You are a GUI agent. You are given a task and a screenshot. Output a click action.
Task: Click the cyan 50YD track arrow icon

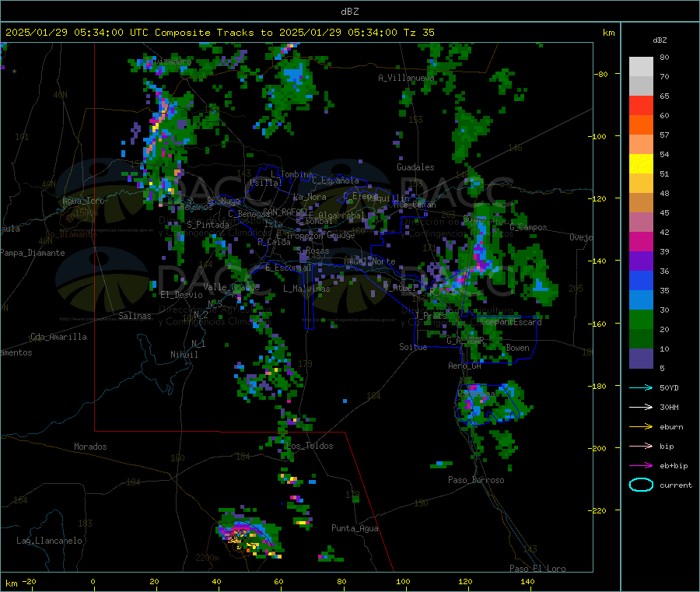pos(641,387)
